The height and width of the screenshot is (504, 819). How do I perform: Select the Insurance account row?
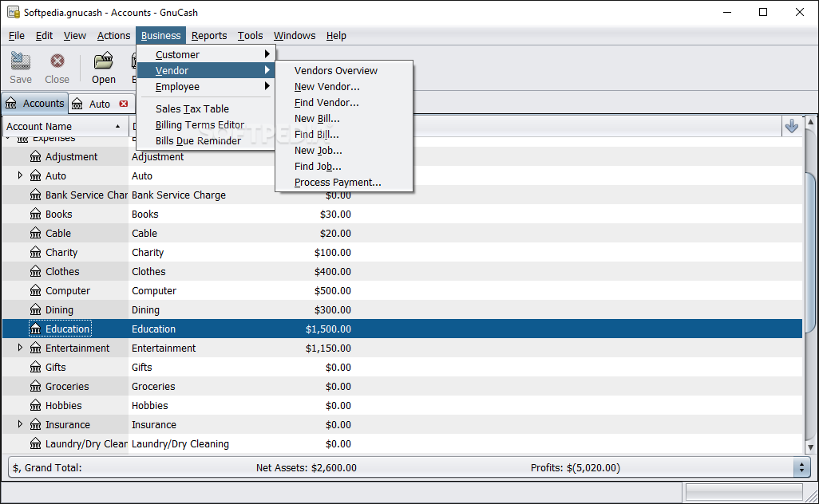point(402,425)
